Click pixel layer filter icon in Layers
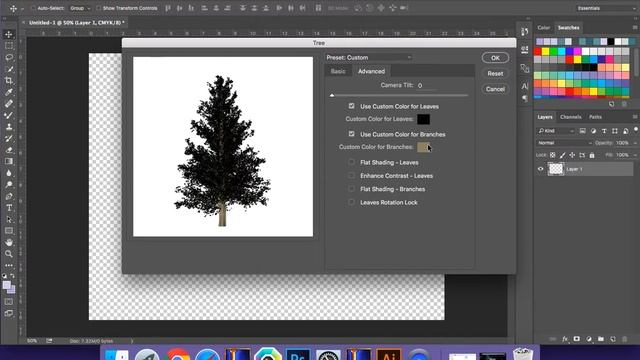The width and height of the screenshot is (640, 360). coord(582,131)
